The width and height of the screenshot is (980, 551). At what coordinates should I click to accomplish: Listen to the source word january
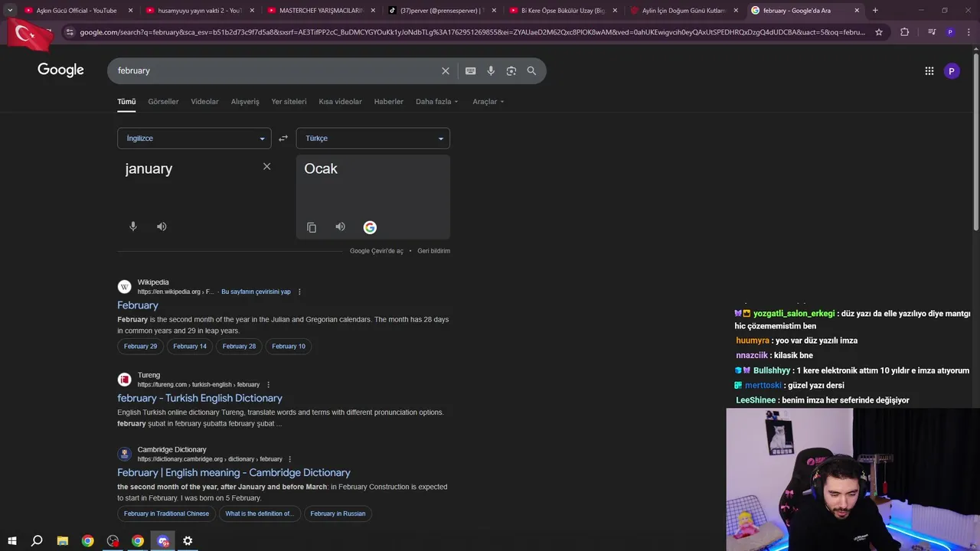162,227
